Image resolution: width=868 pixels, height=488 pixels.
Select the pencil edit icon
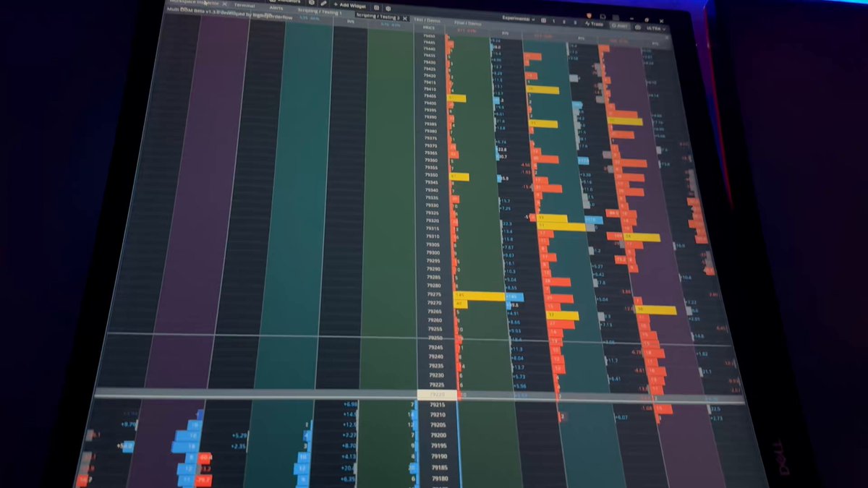[x=323, y=3]
